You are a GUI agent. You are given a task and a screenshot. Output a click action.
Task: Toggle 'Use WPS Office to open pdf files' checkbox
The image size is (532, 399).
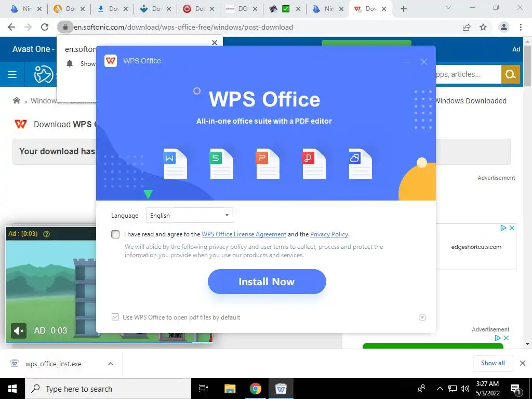click(x=115, y=317)
